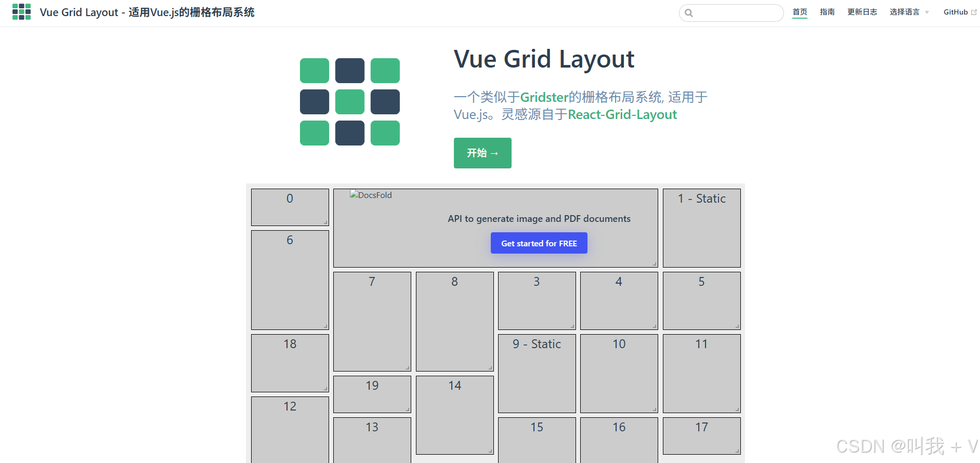Click the number 6 grid item label
Image resolution: width=980 pixels, height=463 pixels.
click(x=290, y=240)
